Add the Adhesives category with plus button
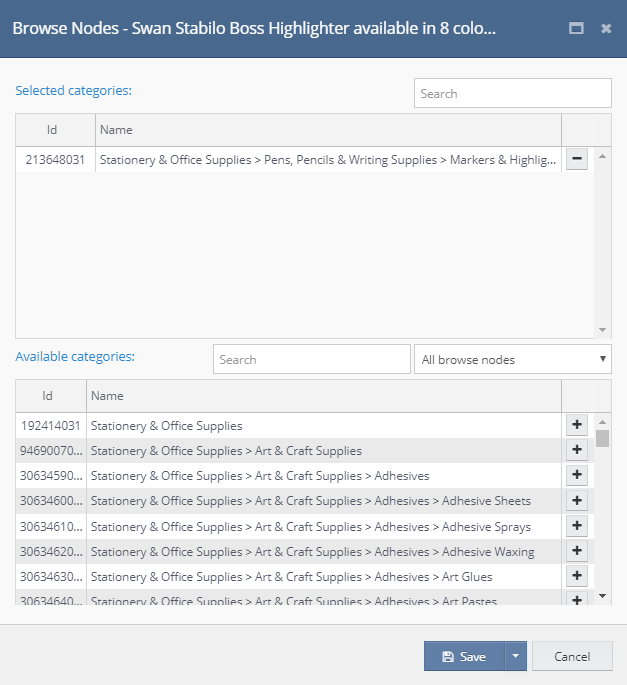This screenshot has width=627, height=685. tap(576, 475)
